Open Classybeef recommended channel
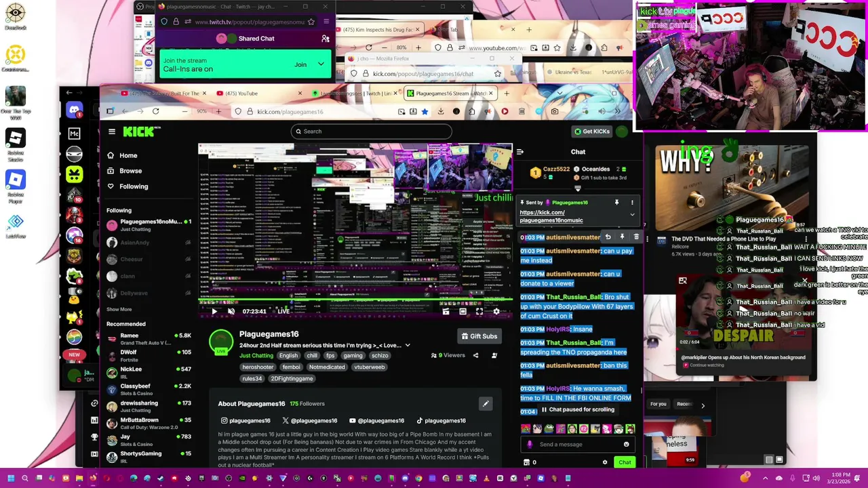The height and width of the screenshot is (488, 868). tap(149, 389)
